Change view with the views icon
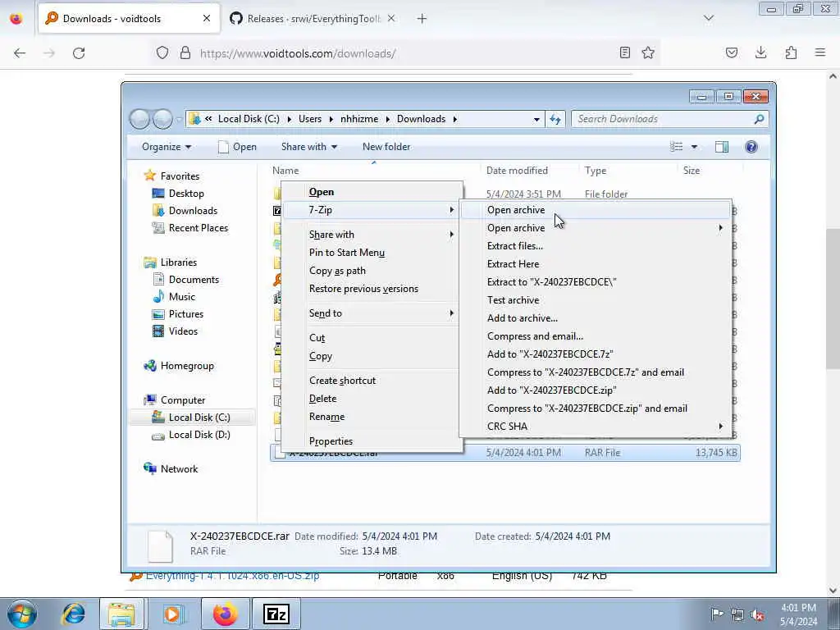840x630 pixels. point(677,147)
